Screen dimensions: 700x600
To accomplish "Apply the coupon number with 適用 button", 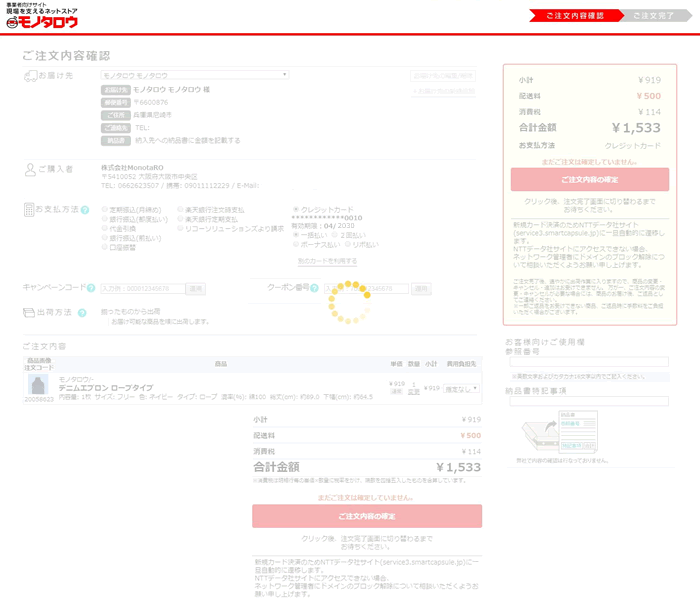I will (421, 289).
